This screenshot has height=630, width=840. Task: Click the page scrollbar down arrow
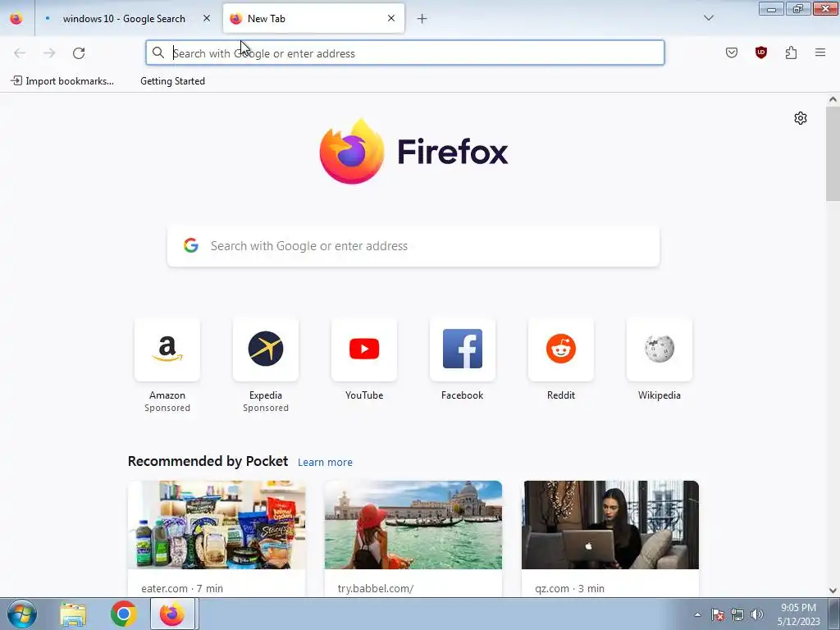tap(833, 591)
